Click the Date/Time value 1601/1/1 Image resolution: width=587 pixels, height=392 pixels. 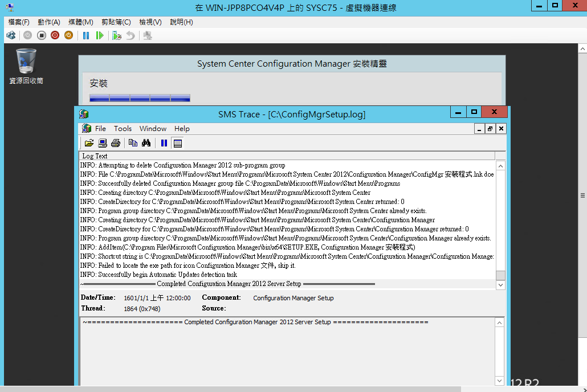click(157, 298)
